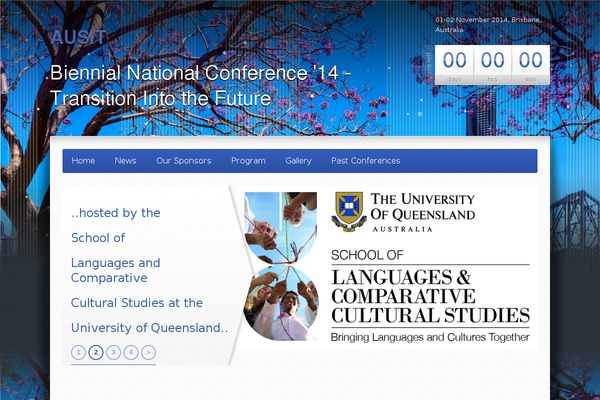Click the students holding ribbons photo

click(x=280, y=266)
